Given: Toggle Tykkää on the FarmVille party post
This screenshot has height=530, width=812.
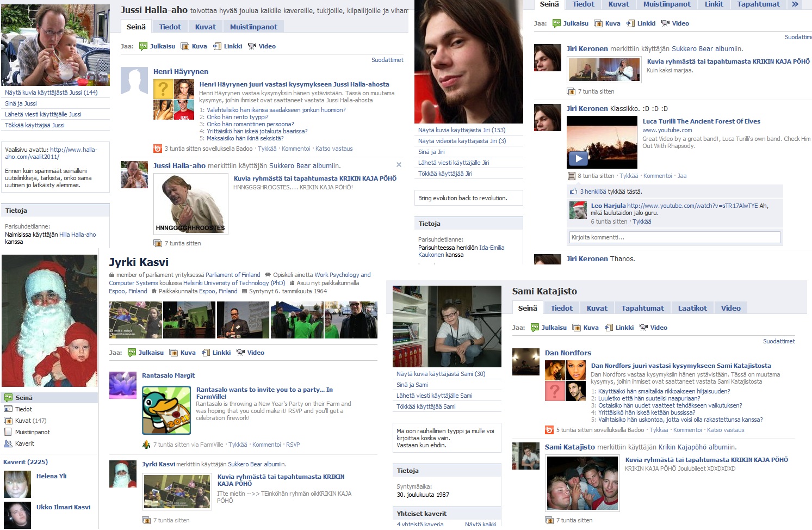Looking at the screenshot, I should click(x=238, y=445).
